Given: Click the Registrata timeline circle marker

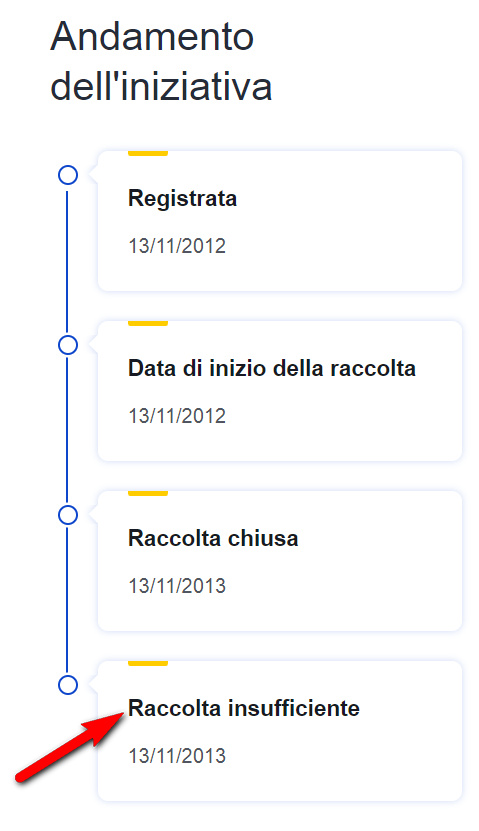Looking at the screenshot, I should click(x=68, y=175).
